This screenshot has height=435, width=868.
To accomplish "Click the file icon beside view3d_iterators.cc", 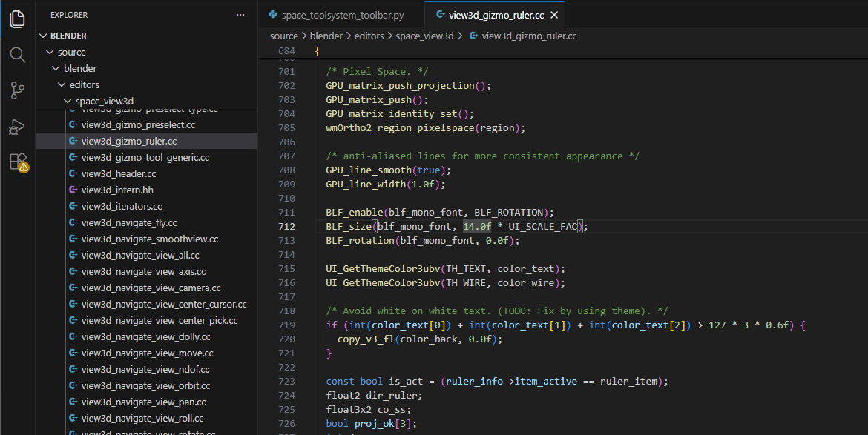I will (73, 206).
